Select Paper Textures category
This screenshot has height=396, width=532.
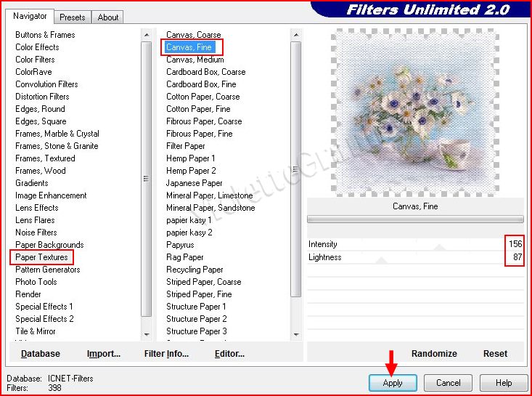click(x=41, y=257)
